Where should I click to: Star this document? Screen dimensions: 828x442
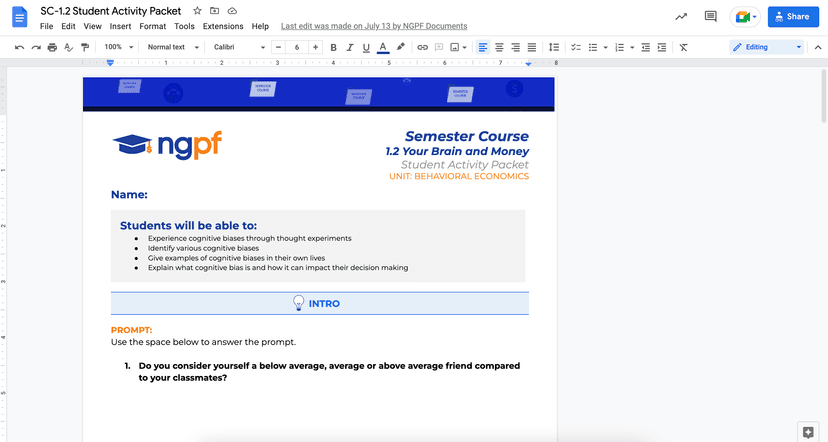[196, 10]
